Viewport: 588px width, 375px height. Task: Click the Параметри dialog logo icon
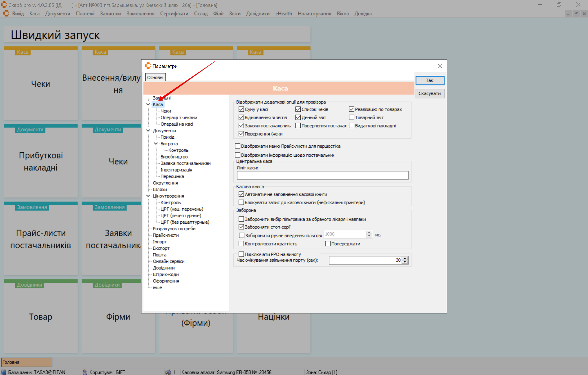(x=148, y=66)
